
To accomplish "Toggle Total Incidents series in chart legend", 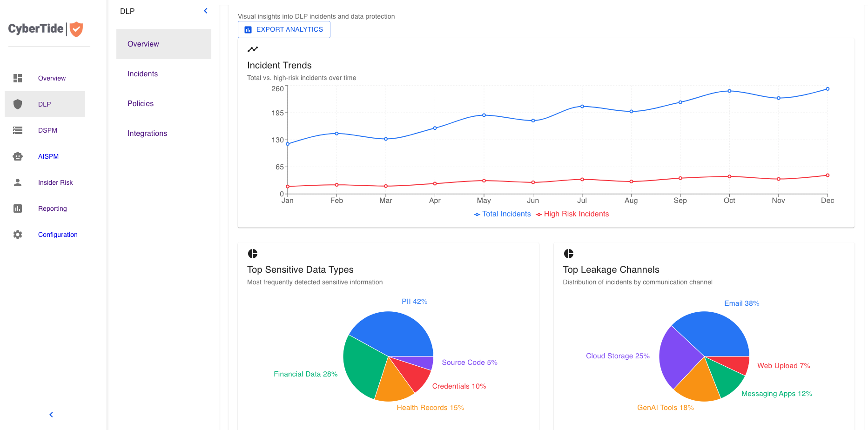I will pos(502,214).
